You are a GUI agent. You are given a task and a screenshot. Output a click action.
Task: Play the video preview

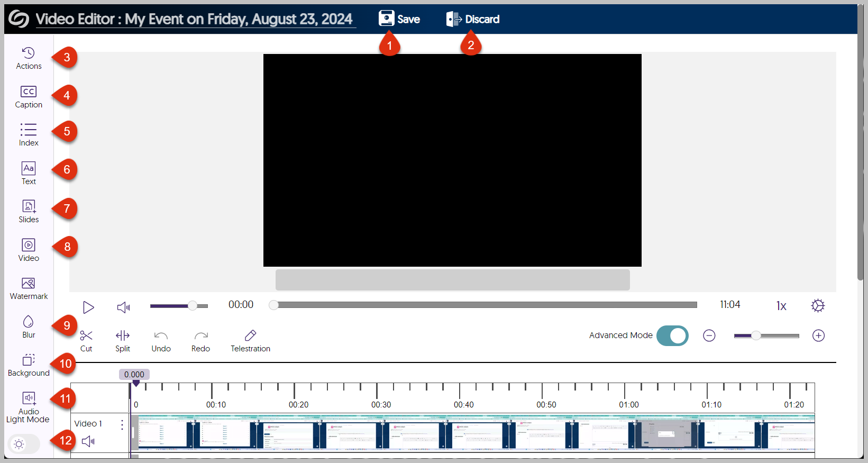coord(88,307)
